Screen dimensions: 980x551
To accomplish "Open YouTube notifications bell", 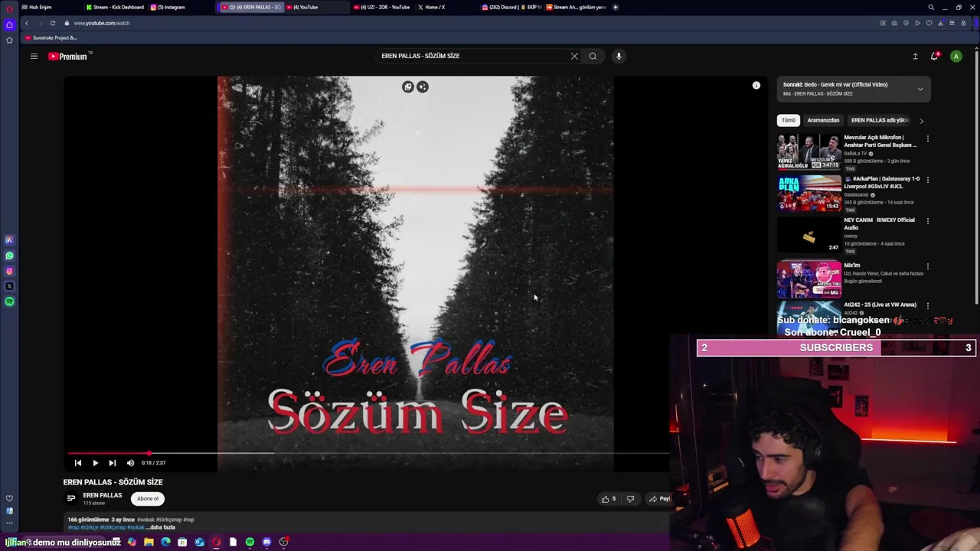I will (935, 56).
